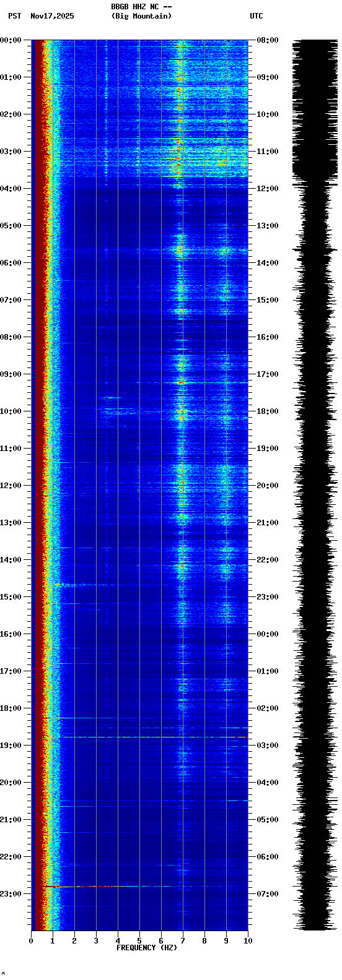This screenshot has width=342, height=980.
Task: Click the 16:00 label on UTC axis
Action: click(268, 337)
